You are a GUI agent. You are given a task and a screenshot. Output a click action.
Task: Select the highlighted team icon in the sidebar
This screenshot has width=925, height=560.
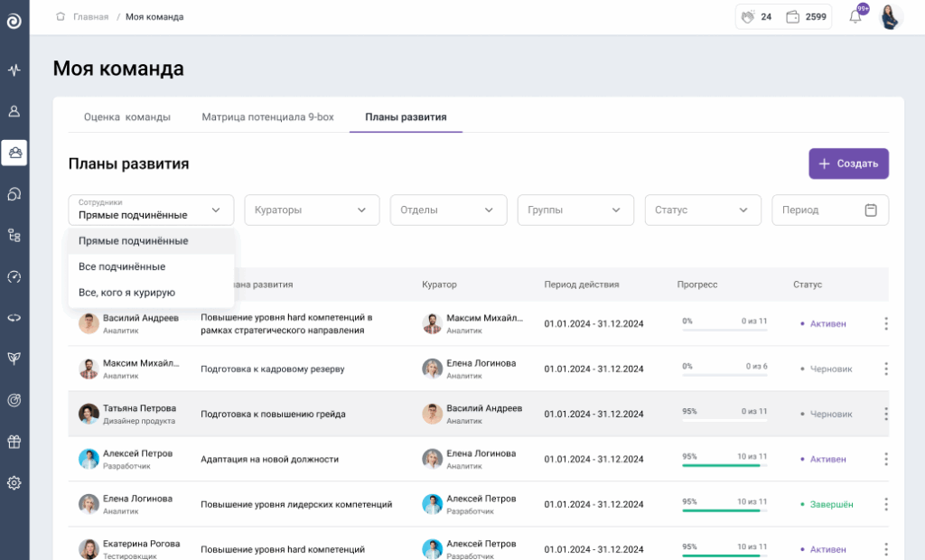[x=14, y=152]
